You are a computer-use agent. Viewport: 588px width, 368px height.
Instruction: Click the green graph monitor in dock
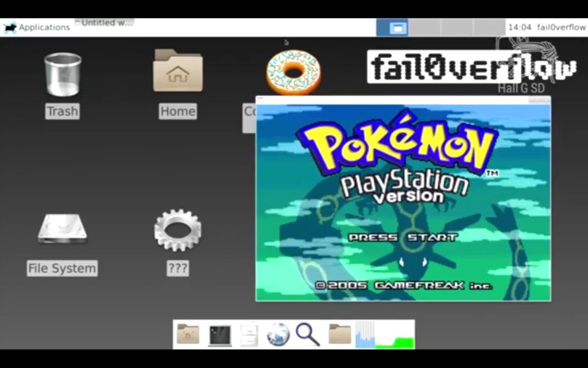pyautogui.click(x=395, y=335)
